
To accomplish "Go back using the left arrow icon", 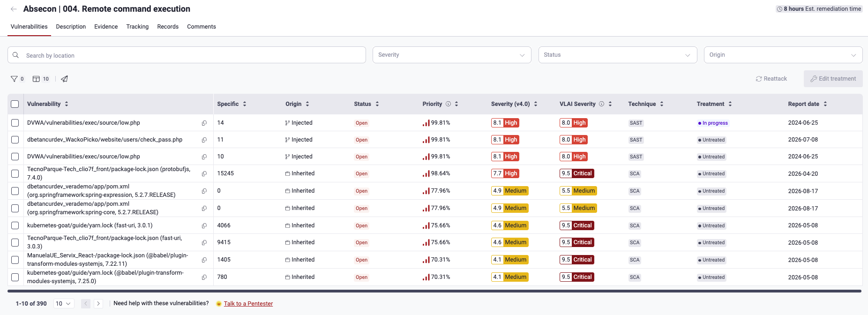I will (14, 9).
